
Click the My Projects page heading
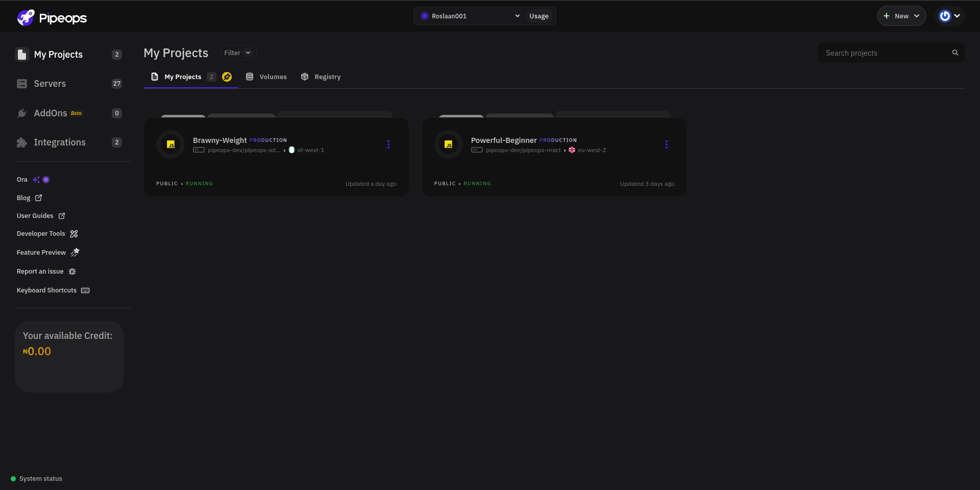[x=176, y=53]
